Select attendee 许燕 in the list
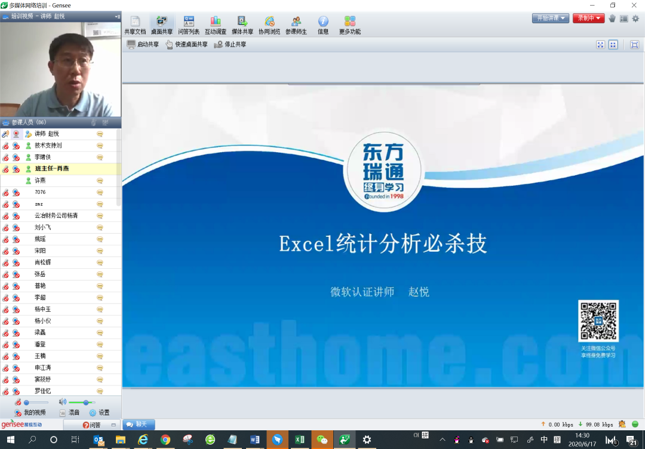The image size is (645, 449). pos(59,181)
